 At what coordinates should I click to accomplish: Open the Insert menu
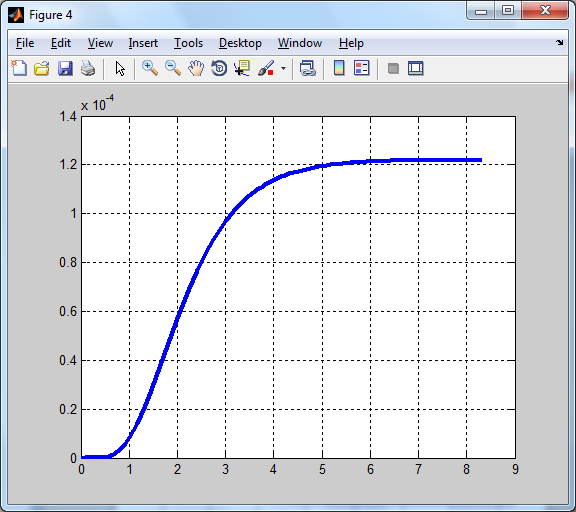tap(143, 43)
